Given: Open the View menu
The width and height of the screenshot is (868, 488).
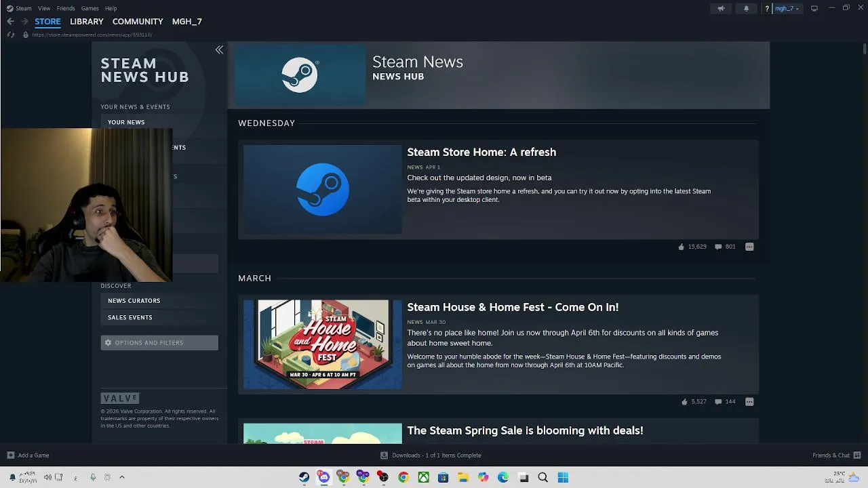Looking at the screenshot, I should point(44,8).
